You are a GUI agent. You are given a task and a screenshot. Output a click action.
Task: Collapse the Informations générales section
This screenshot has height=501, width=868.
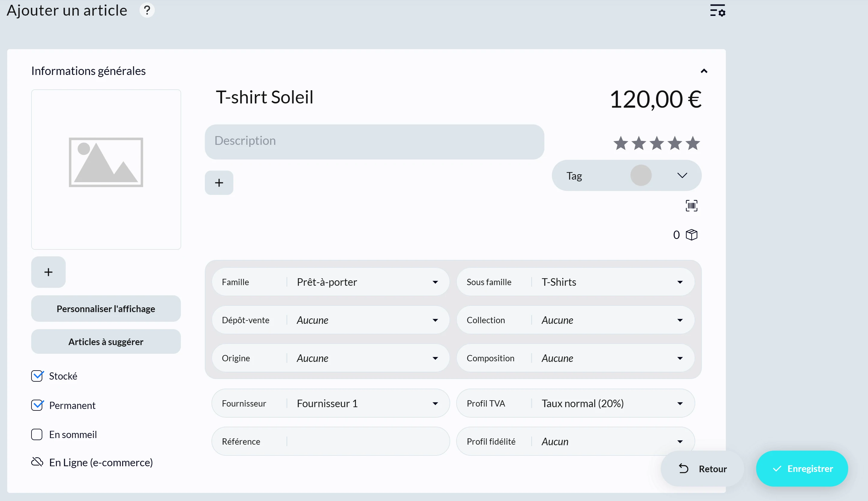click(704, 71)
